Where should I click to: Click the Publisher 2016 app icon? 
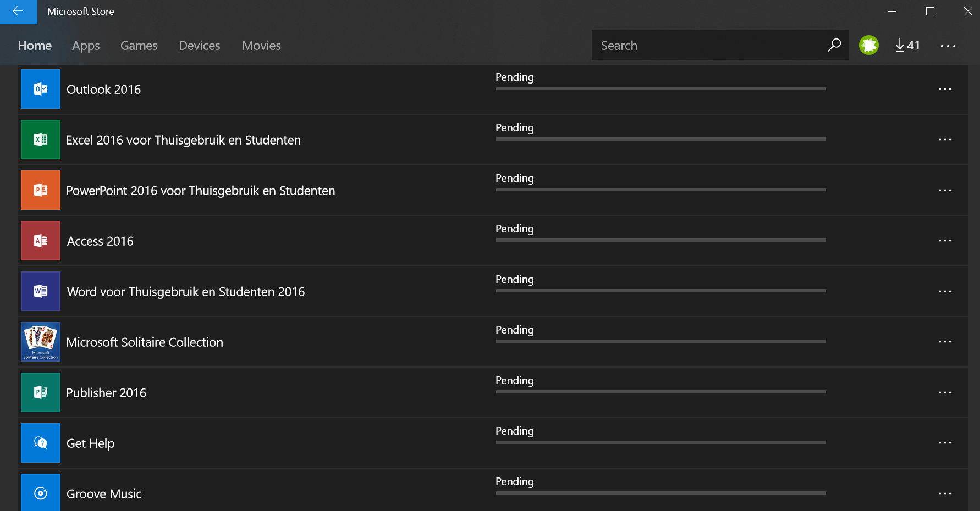coord(41,392)
